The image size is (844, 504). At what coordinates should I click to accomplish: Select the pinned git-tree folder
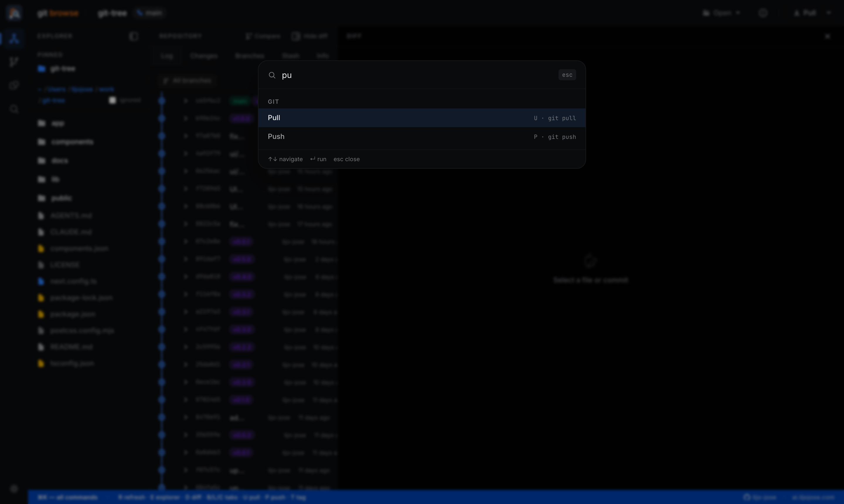pyautogui.click(x=56, y=69)
